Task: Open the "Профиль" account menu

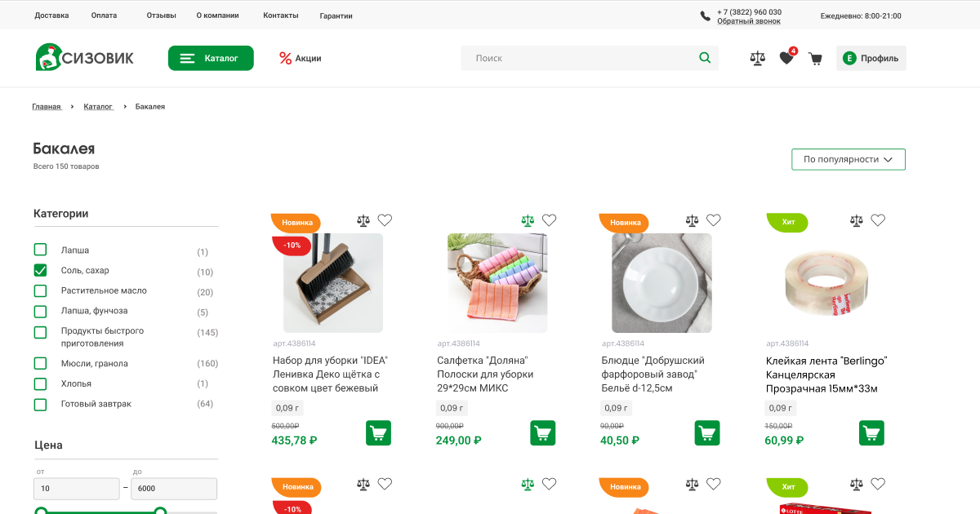Action: pyautogui.click(x=871, y=58)
